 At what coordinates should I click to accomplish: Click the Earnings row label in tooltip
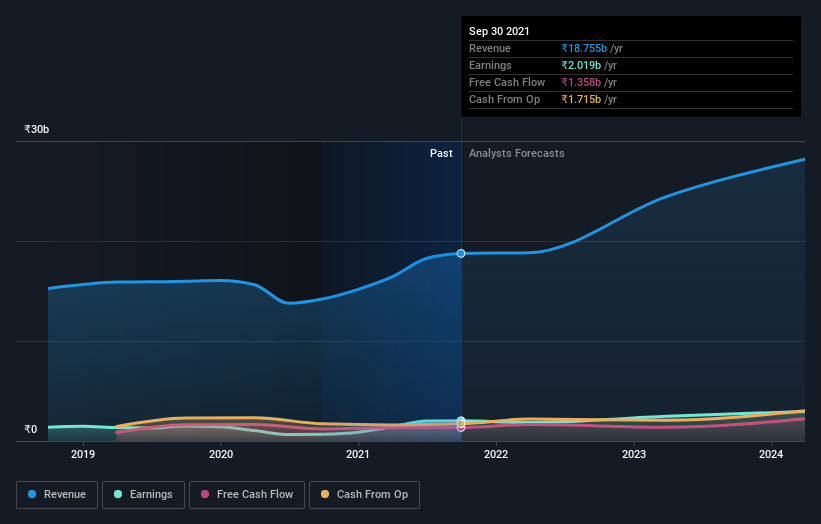pos(490,65)
